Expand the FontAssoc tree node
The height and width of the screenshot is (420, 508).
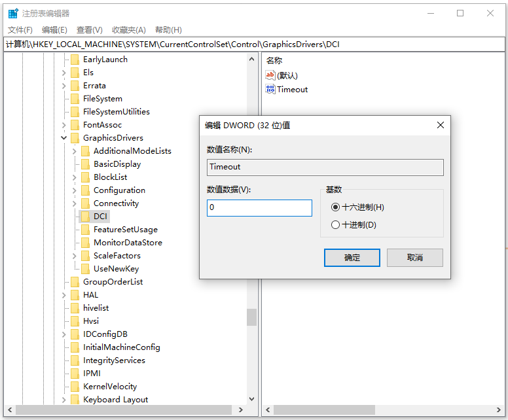(x=64, y=125)
